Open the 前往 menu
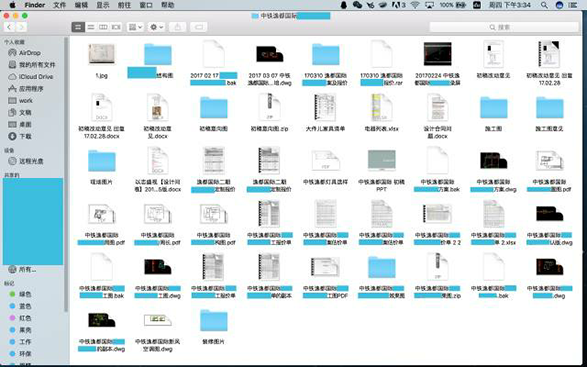The image size is (587, 367). (124, 5)
